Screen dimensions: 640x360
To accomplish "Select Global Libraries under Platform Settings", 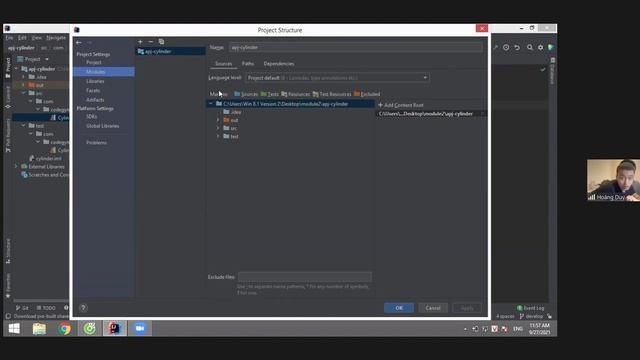I will (x=102, y=126).
